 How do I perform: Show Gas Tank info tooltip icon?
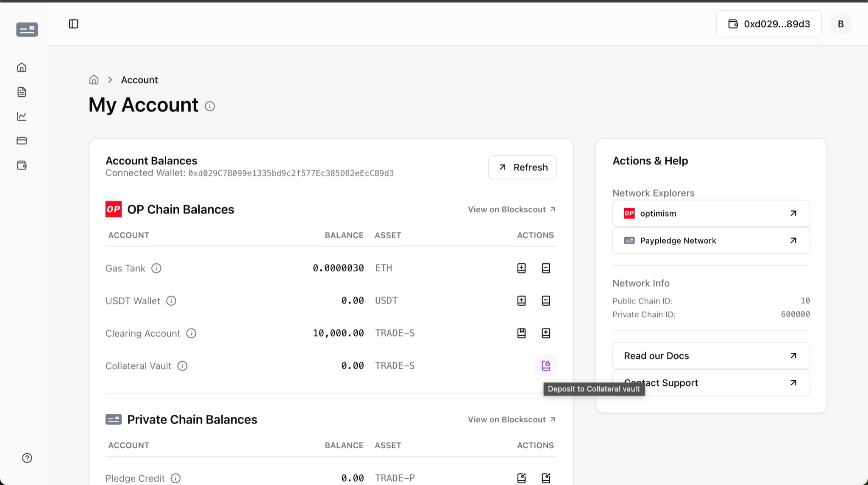(x=156, y=268)
